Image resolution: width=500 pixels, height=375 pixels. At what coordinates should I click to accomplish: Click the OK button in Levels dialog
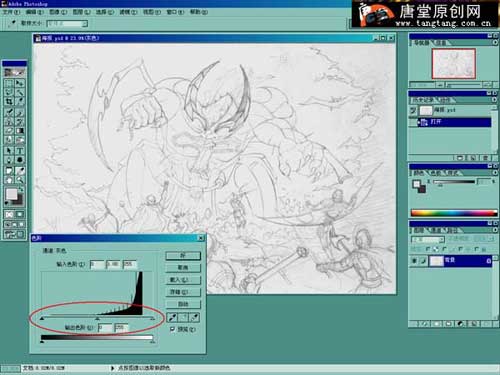(183, 256)
